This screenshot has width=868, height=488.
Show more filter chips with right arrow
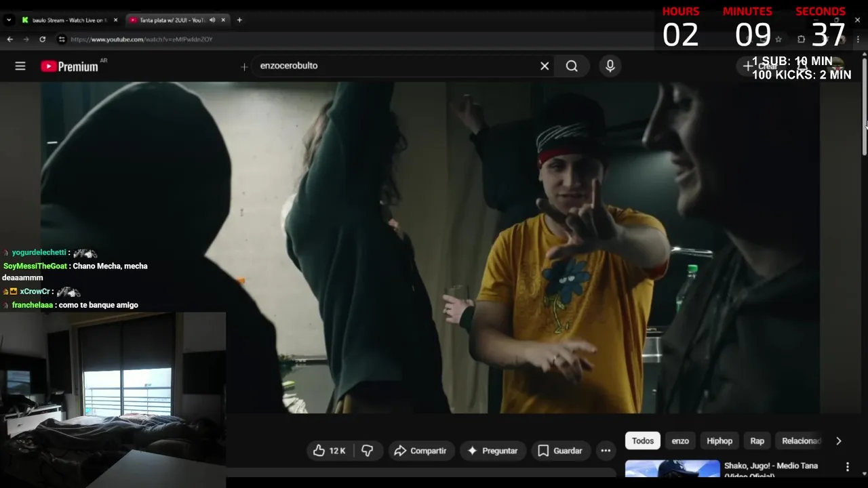(x=838, y=441)
